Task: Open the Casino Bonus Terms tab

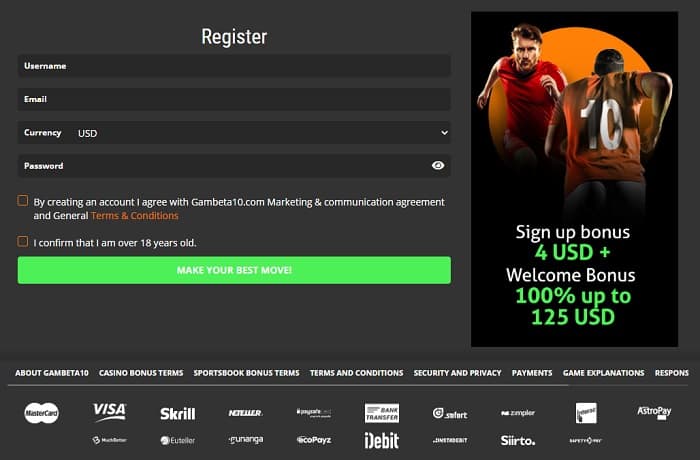Action: pos(141,373)
